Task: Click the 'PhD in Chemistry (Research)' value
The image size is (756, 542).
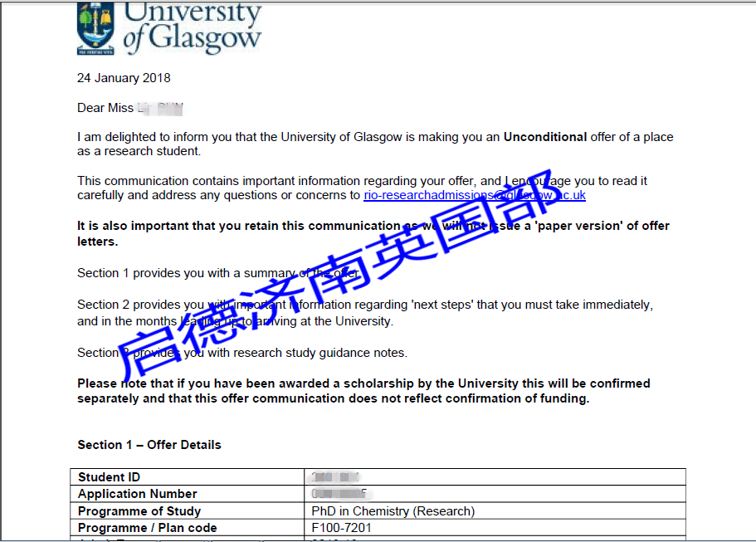Action: pos(393,511)
